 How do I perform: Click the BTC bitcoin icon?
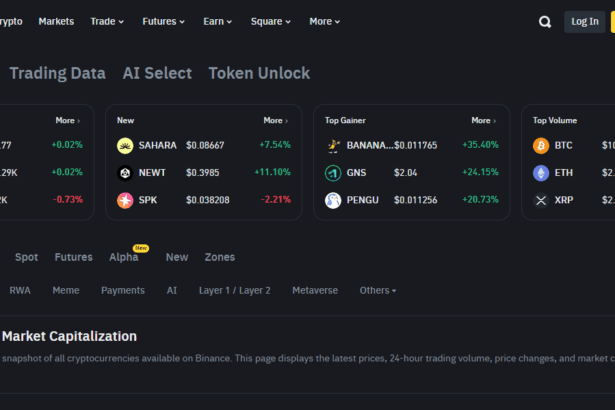point(541,146)
